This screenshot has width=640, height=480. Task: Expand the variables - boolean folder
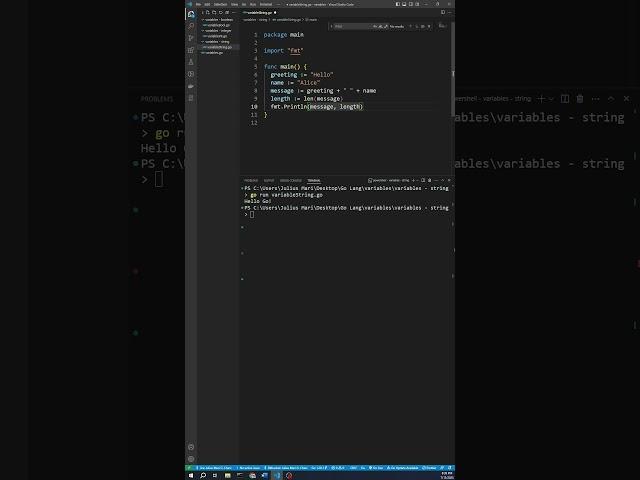(219, 20)
